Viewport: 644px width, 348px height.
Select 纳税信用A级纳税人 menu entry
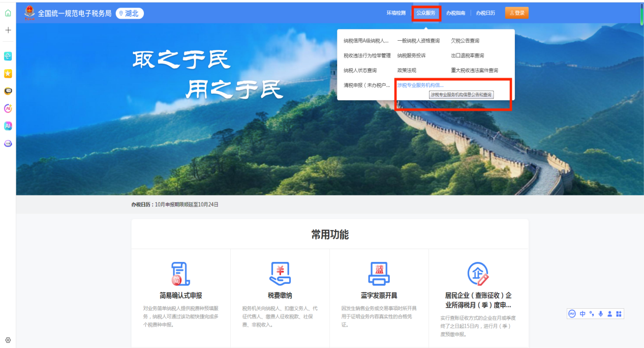[x=366, y=41]
